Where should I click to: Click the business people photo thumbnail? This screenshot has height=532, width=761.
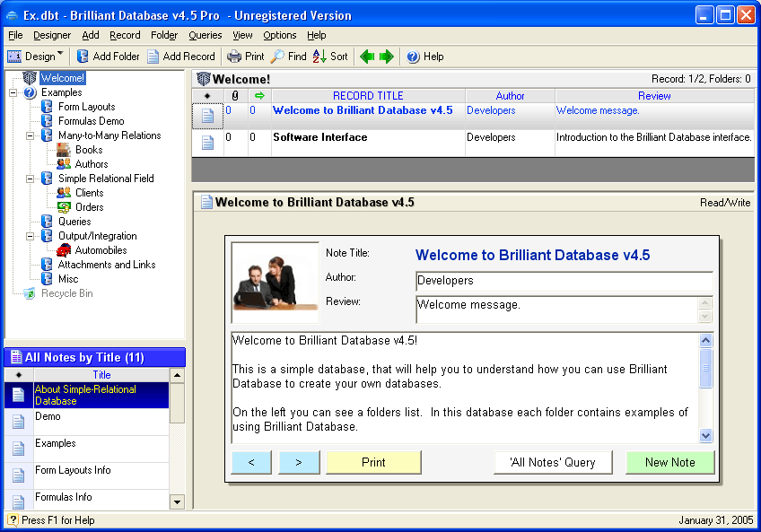coord(276,283)
